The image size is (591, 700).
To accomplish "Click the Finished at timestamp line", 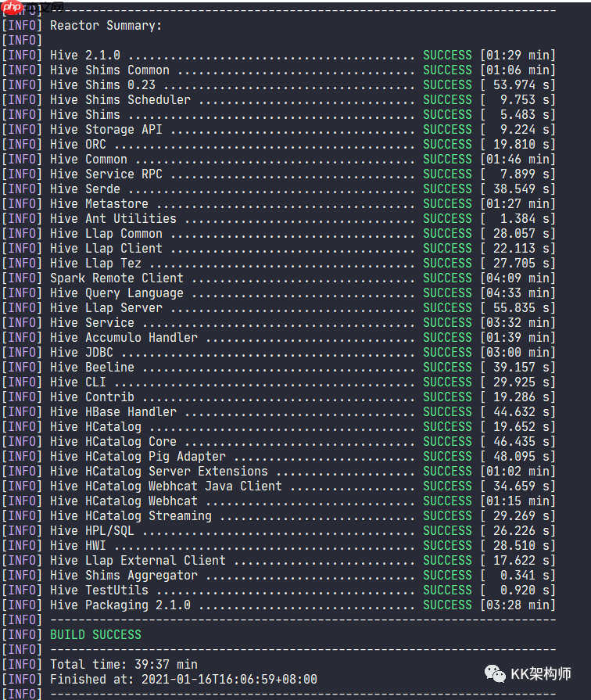I will pyautogui.click(x=184, y=679).
